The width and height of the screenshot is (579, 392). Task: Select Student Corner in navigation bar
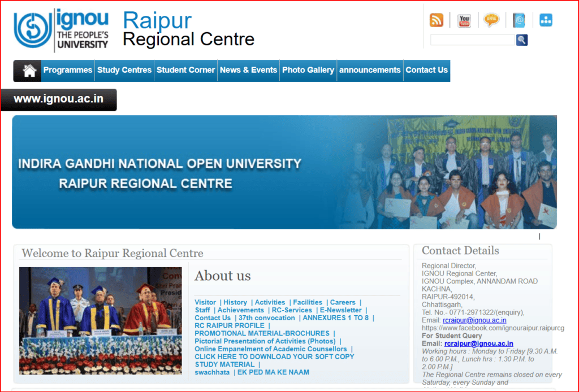185,70
